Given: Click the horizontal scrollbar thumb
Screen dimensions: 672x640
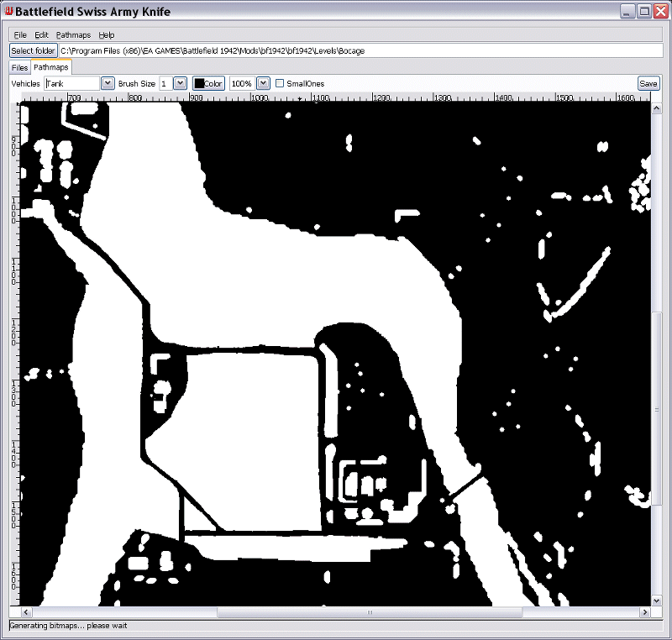Looking at the screenshot, I should tap(370, 612).
